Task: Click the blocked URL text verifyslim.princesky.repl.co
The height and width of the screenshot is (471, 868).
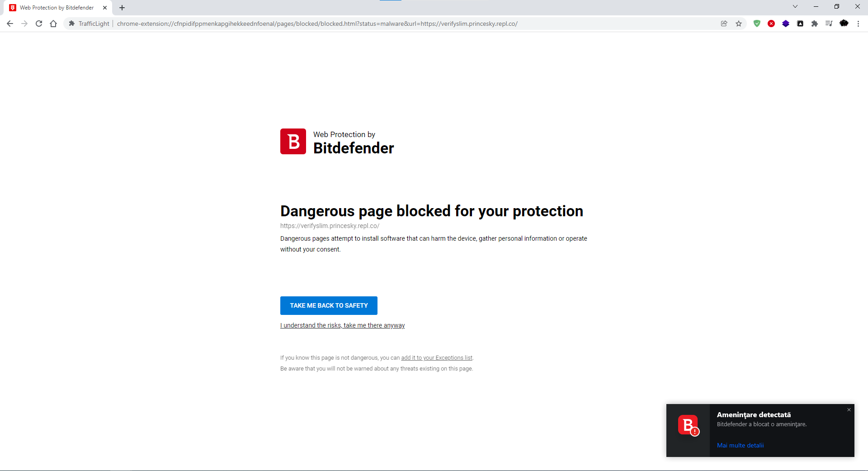Action: click(330, 226)
